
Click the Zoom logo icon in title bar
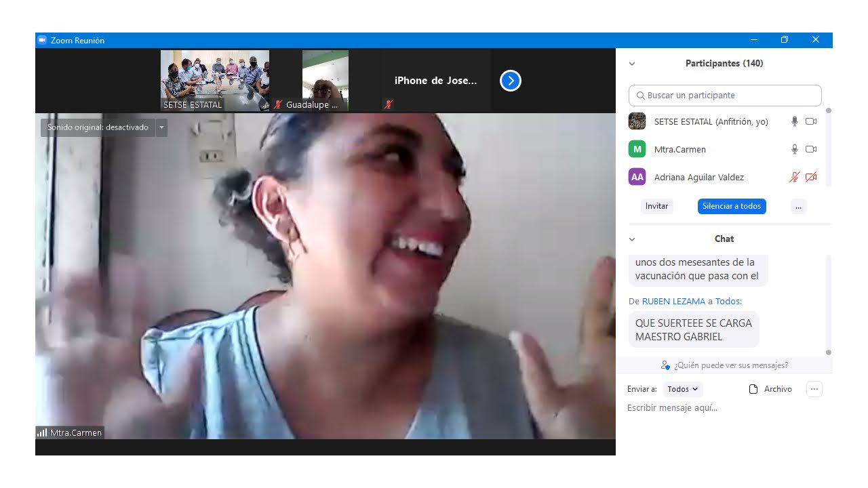click(x=42, y=40)
